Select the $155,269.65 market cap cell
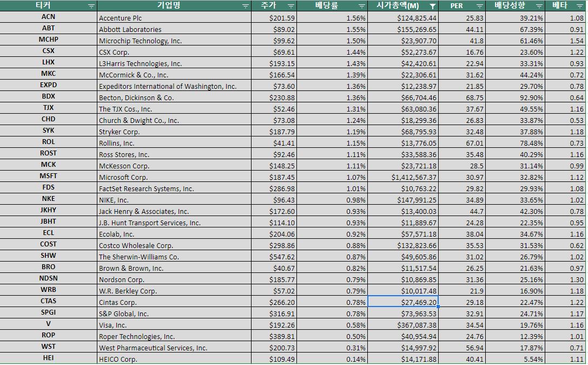 pyautogui.click(x=403, y=29)
